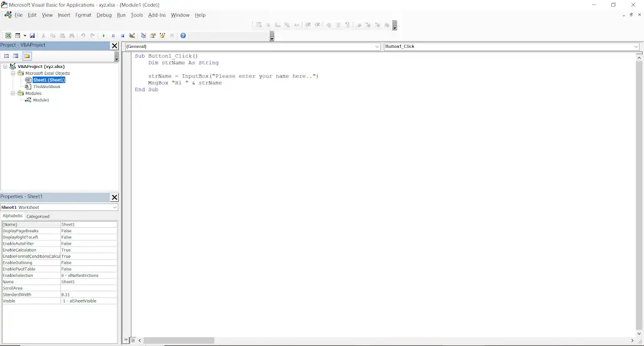Open the Insert menu
This screenshot has width=644, height=346.
(64, 15)
